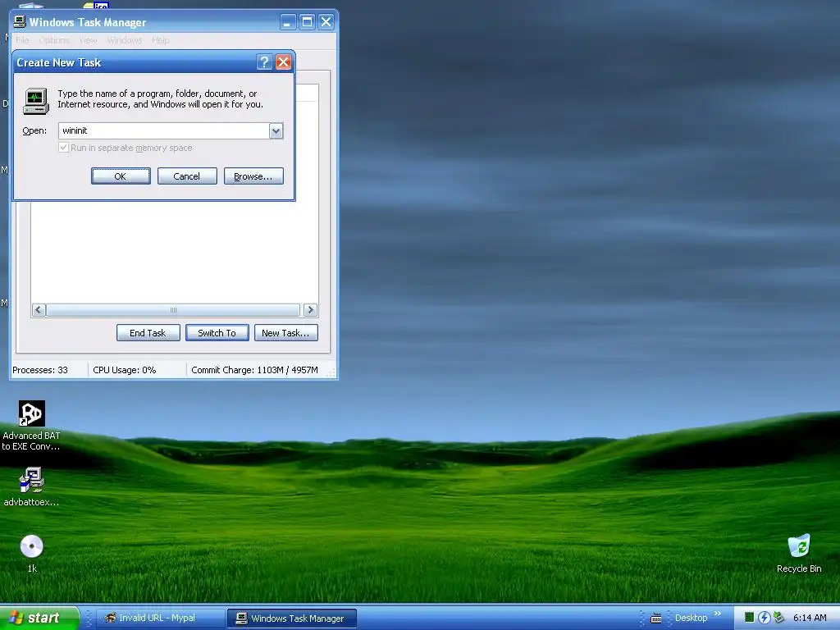Click the Desktop toolbar label on taskbar
Viewport: 840px width, 630px height.
691,618
